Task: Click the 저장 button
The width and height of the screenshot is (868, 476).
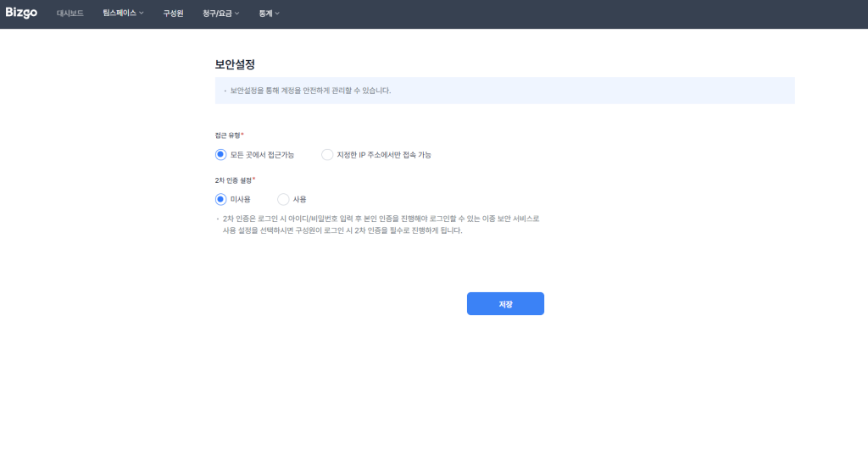Action: click(x=505, y=303)
